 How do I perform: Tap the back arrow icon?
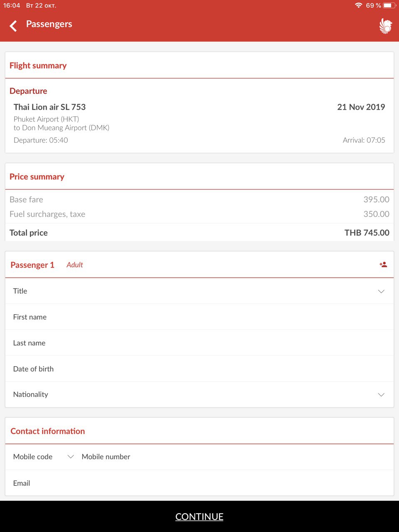13,26
